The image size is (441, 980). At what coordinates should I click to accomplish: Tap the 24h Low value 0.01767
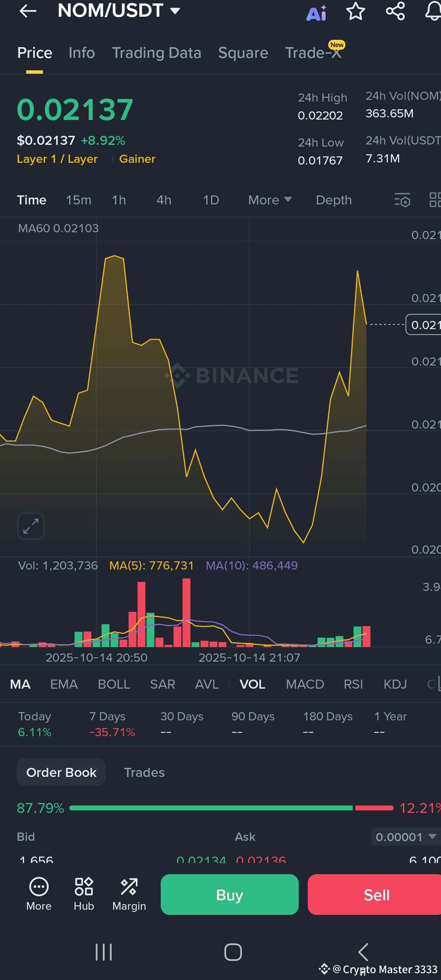pos(320,161)
